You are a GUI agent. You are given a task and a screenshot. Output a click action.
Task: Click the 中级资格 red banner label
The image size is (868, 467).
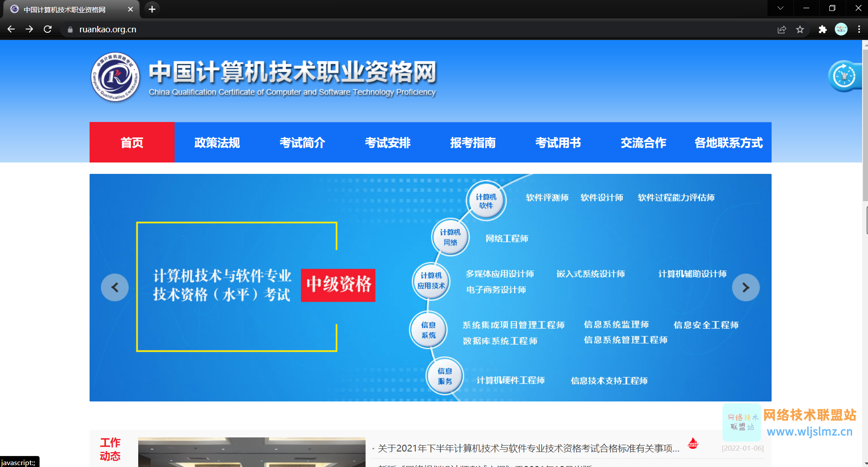(338, 285)
